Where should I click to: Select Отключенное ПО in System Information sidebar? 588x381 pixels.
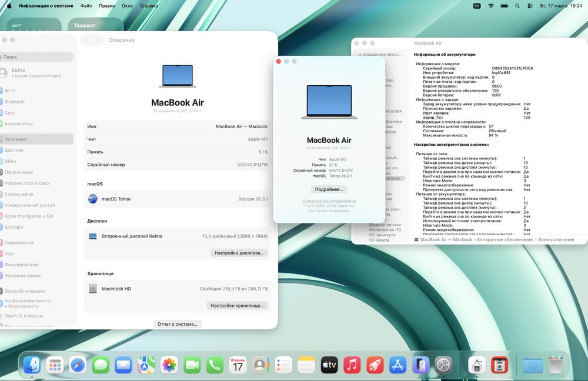tap(385, 230)
